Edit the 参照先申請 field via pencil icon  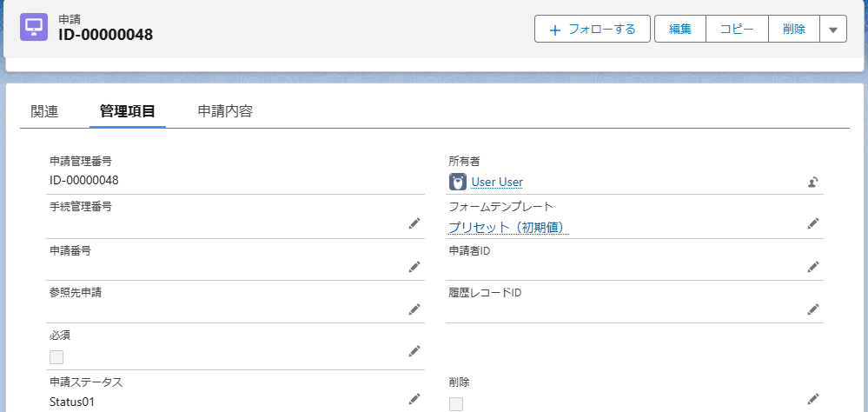[x=414, y=309]
